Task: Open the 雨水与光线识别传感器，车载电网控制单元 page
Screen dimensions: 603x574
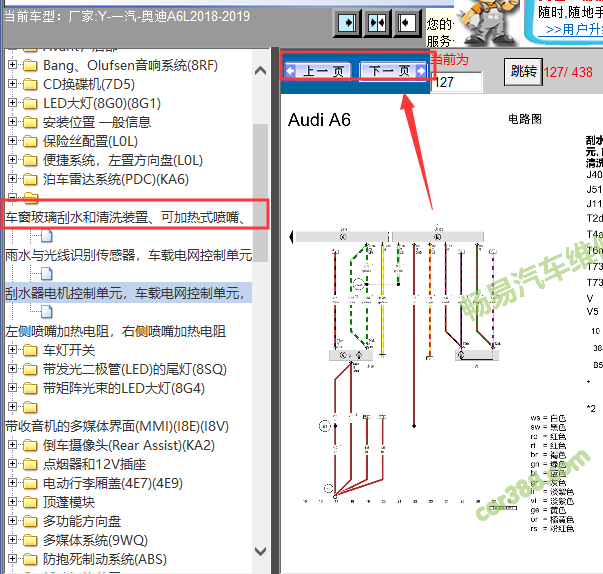Action: coord(129,255)
